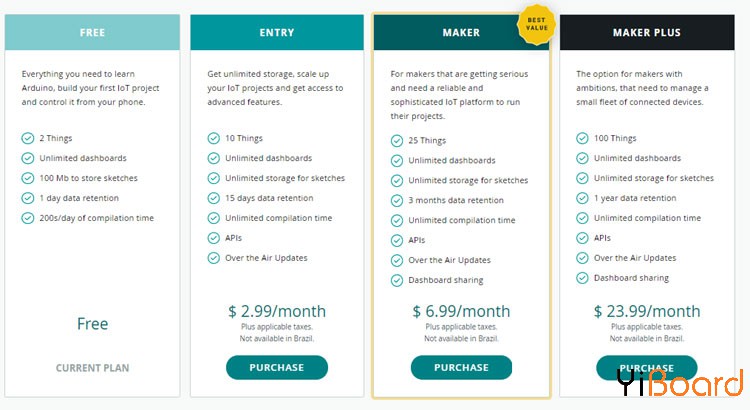
Task: Click checkmark icon beside 100 Things
Action: tap(582, 138)
